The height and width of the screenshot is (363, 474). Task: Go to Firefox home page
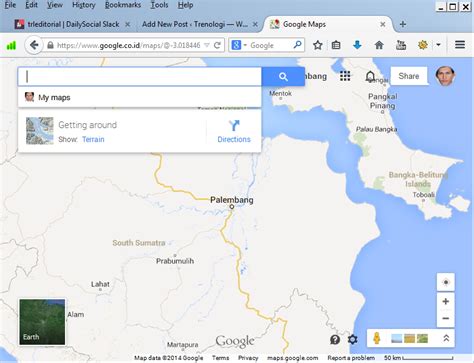(x=379, y=45)
